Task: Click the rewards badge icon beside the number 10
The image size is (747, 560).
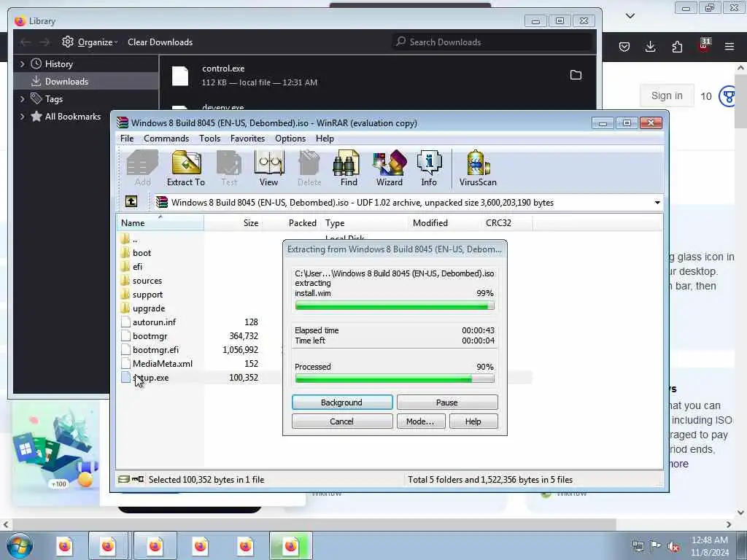Action: click(727, 97)
